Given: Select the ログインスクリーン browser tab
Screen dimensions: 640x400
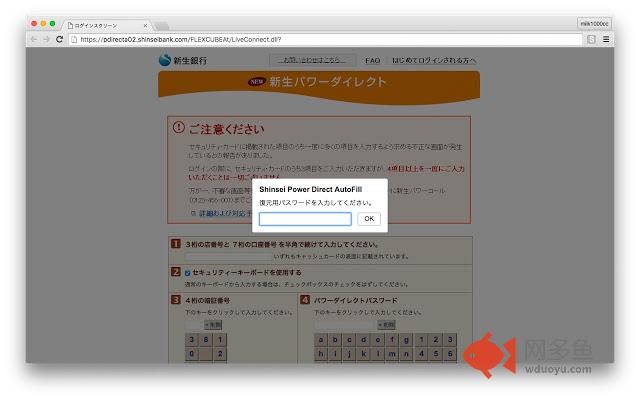Looking at the screenshot, I should coord(106,26).
